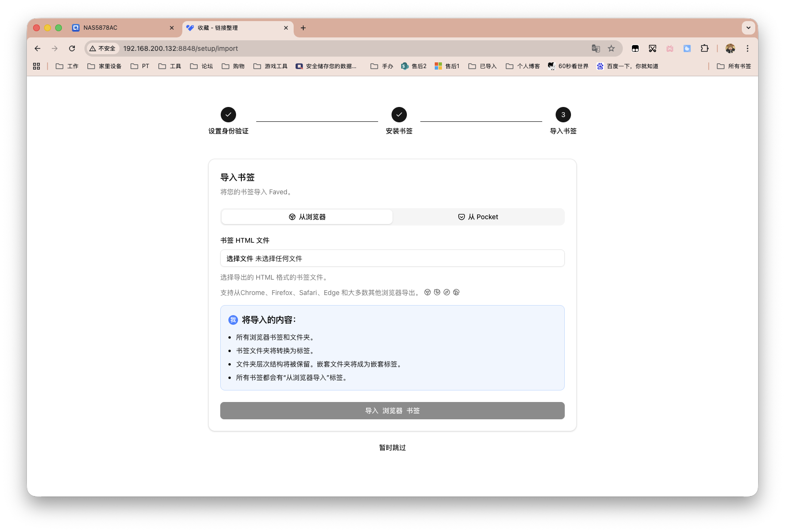785x532 pixels.
Task: Switch to the 从 Pocket tab
Action: (478, 217)
